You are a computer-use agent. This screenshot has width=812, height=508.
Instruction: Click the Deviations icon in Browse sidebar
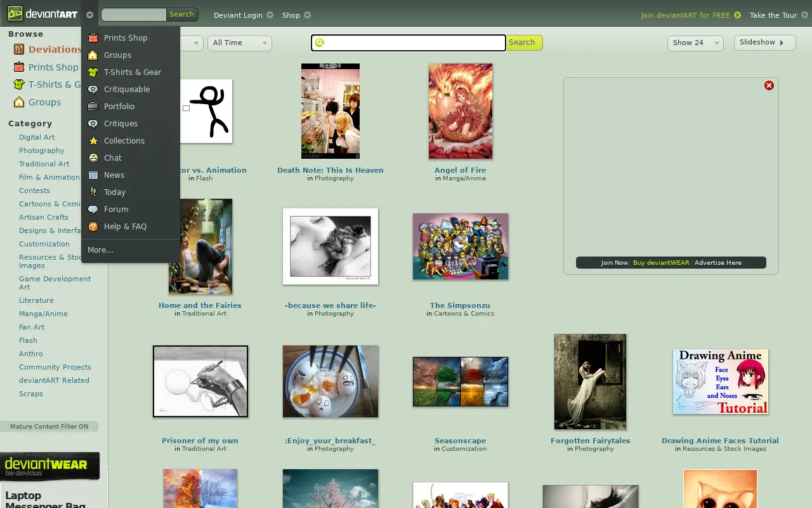(x=19, y=49)
